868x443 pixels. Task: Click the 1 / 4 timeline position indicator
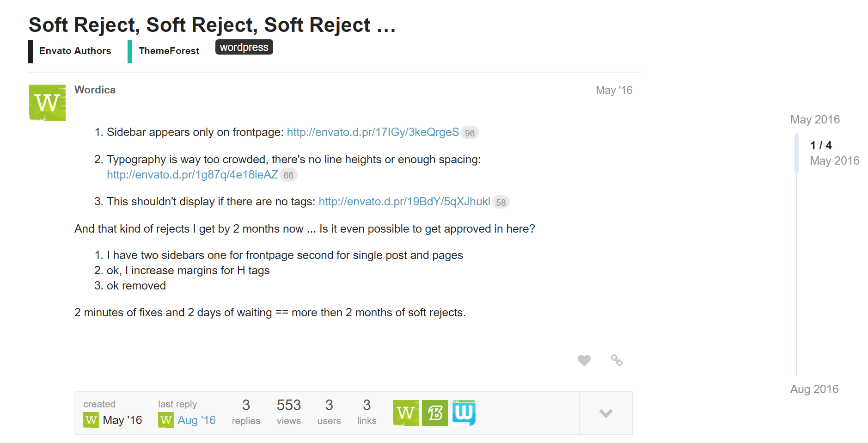coord(821,145)
